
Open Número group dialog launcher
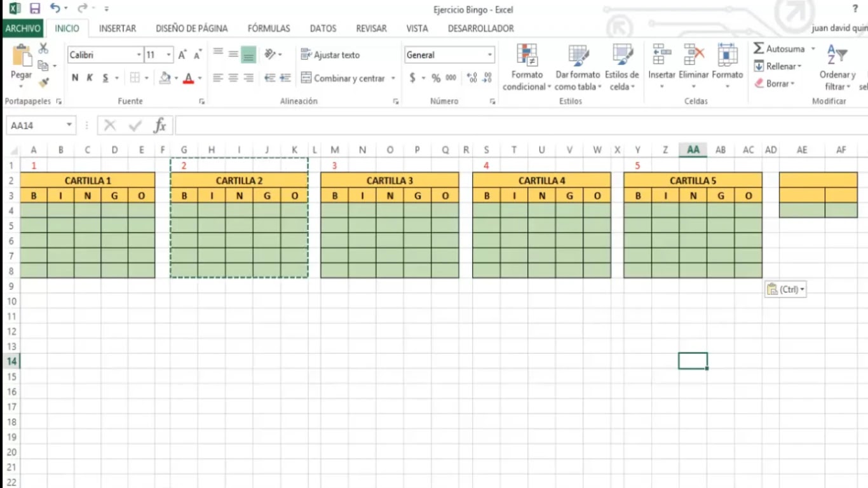492,102
